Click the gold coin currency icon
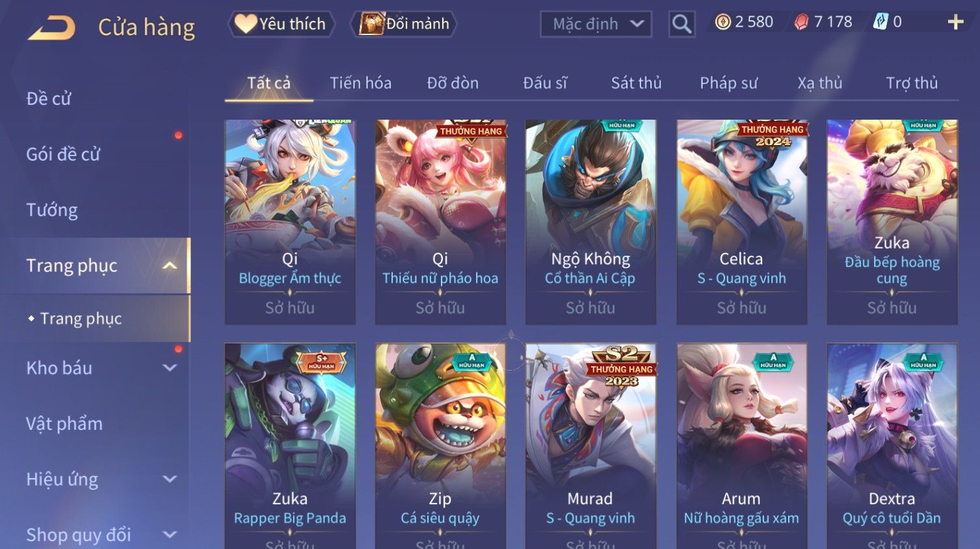 722,22
